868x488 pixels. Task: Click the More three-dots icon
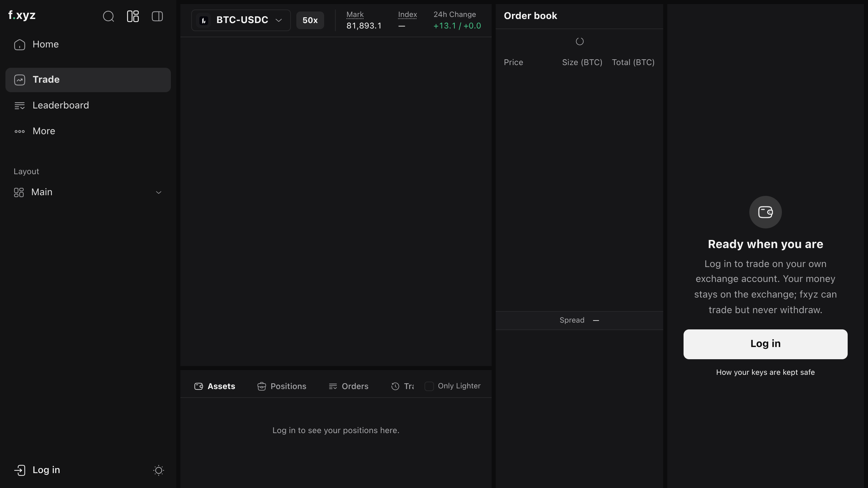(20, 131)
